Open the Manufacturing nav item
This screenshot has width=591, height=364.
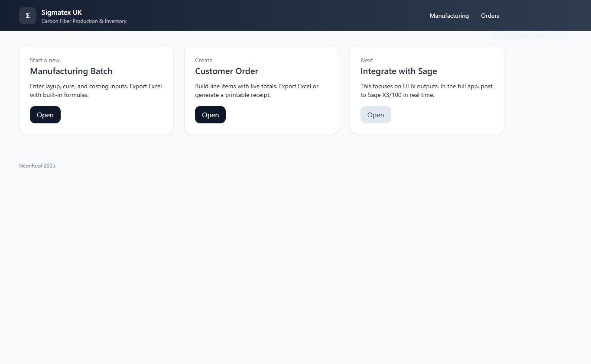(449, 16)
